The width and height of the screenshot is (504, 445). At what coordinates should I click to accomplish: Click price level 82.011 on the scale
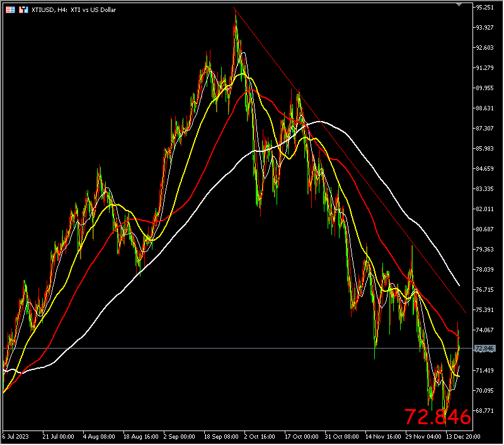[x=484, y=209]
